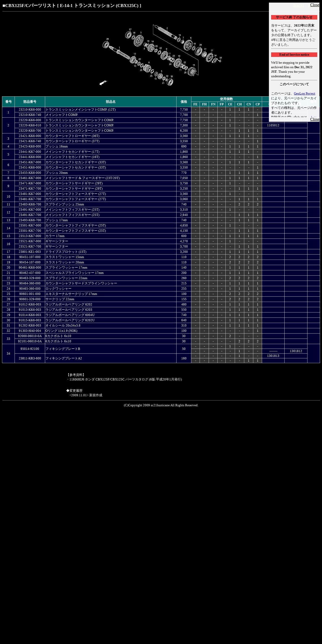Click ラジアルボールベアリング 6202 name

point(69,304)
